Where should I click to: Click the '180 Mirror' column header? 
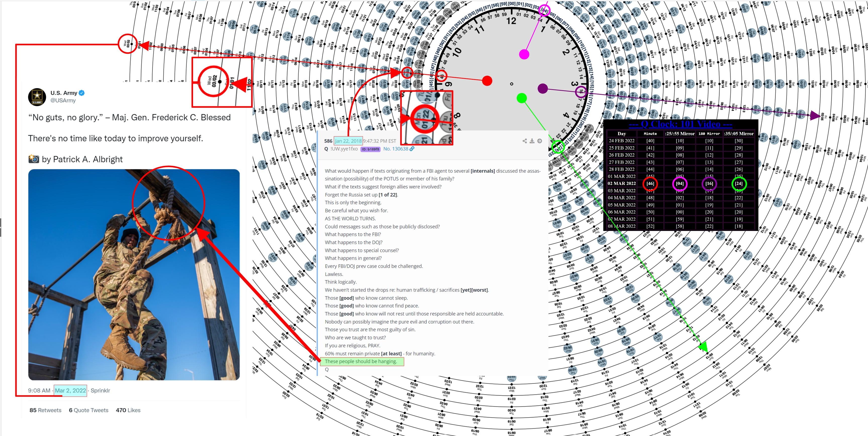(x=709, y=133)
